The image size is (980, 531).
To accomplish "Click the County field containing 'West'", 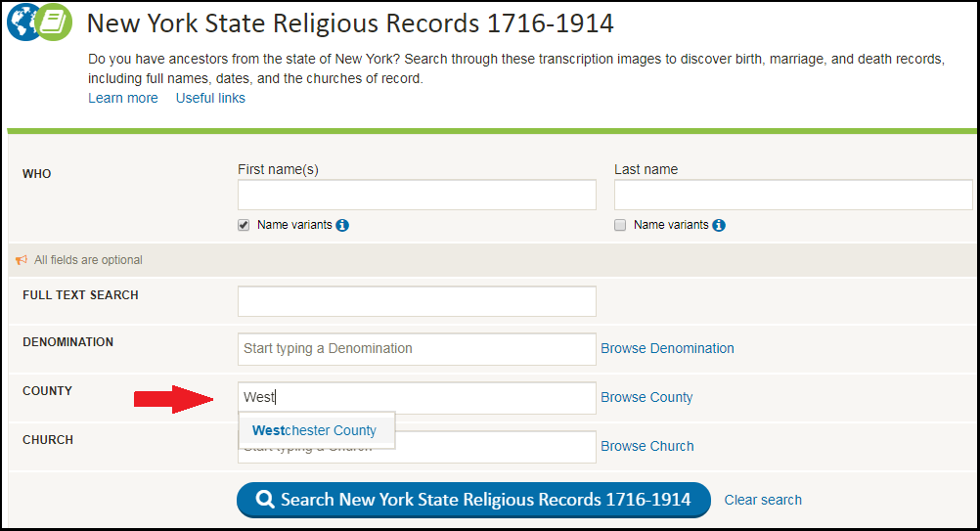I will click(417, 397).
